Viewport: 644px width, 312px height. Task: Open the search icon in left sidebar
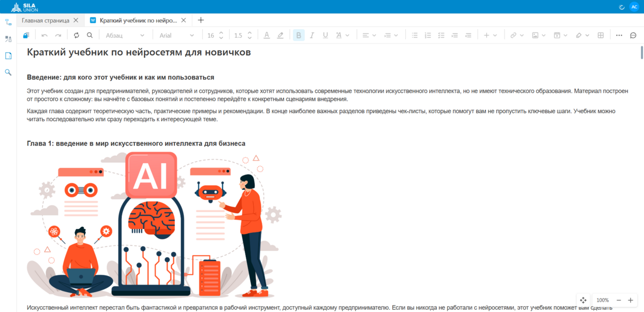(x=8, y=72)
